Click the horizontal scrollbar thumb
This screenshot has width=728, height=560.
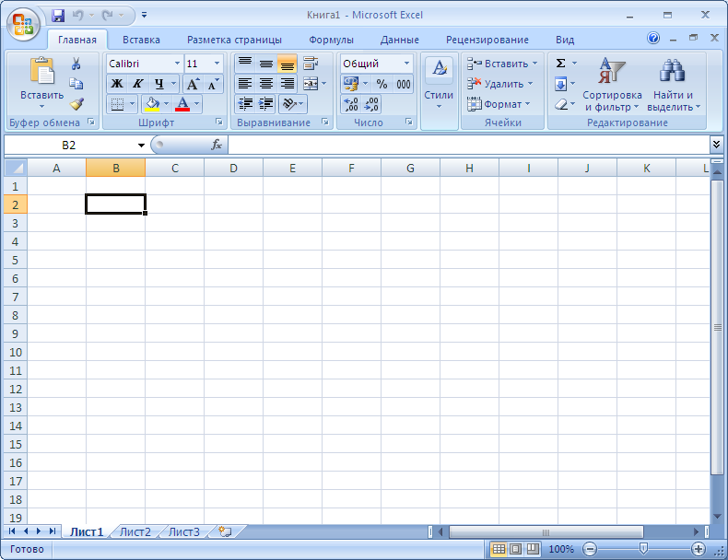[546, 531]
